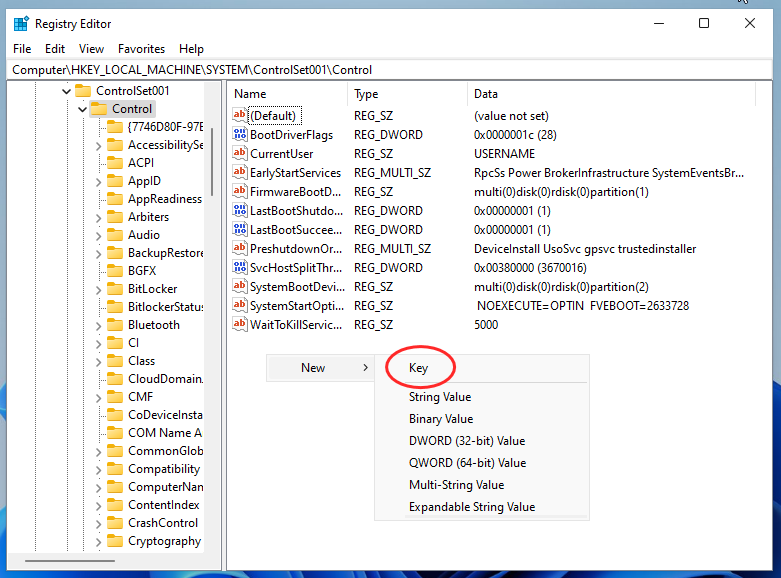The height and width of the screenshot is (578, 781).
Task: Click the tree pane horizontal scrollbar
Action: [70, 561]
